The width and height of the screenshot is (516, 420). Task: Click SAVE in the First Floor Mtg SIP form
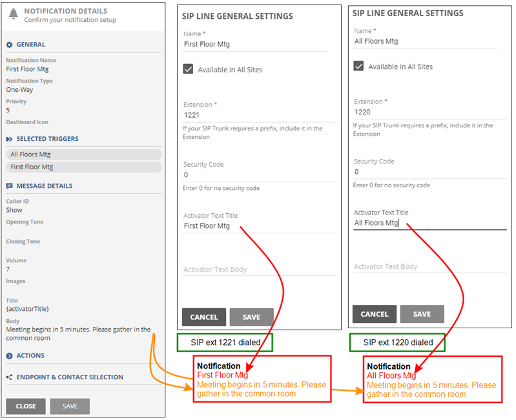click(251, 317)
